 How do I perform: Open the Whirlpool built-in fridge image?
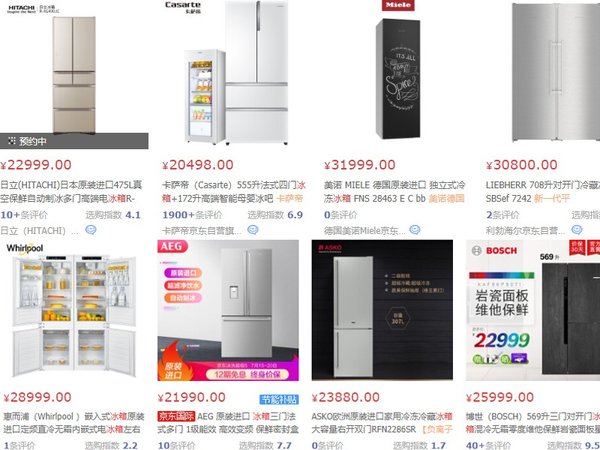pyautogui.click(x=74, y=310)
